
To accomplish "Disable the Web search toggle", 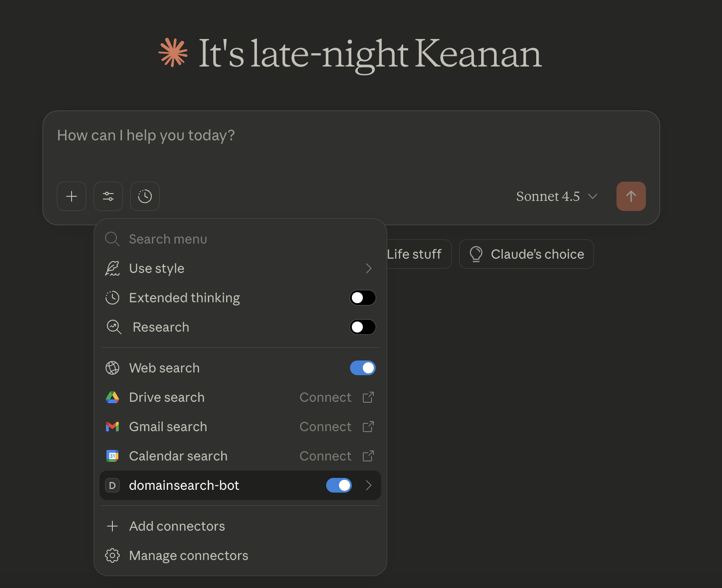I will 363,368.
